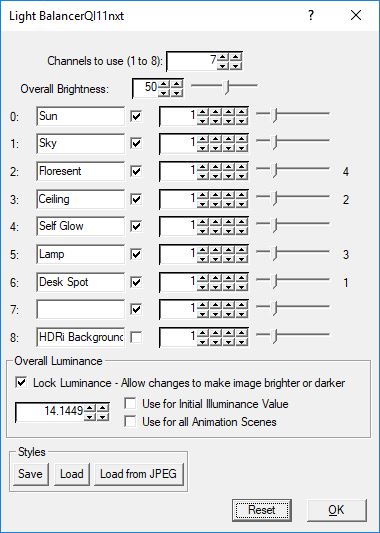Increase Channels to use with first up arrow
Screen dimensions: 380x533
click(x=223, y=57)
